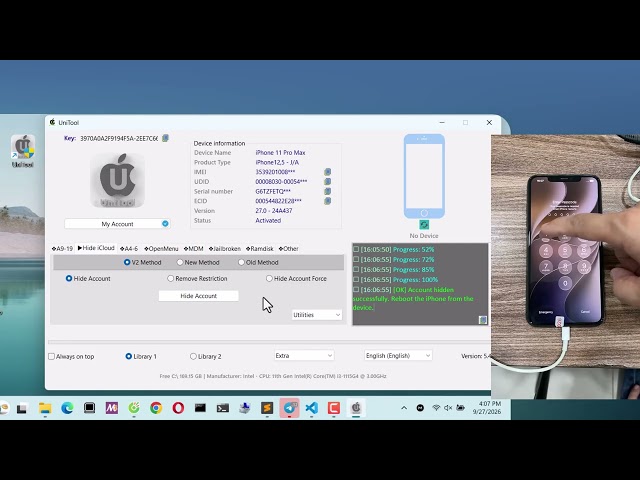Viewport: 640px width, 480px height.
Task: Tick checkbox beside Progress: 100% log line
Action: (356, 279)
